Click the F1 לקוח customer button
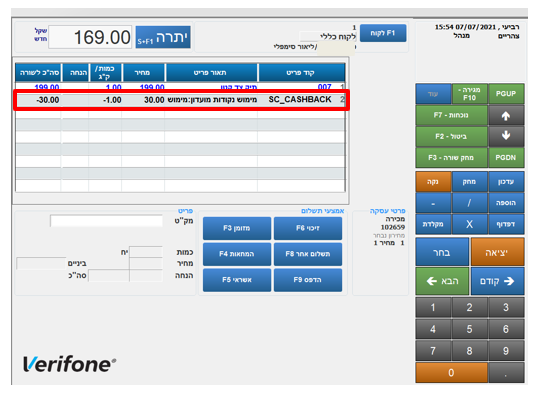Viewport: 540px width, 393px height. click(383, 33)
